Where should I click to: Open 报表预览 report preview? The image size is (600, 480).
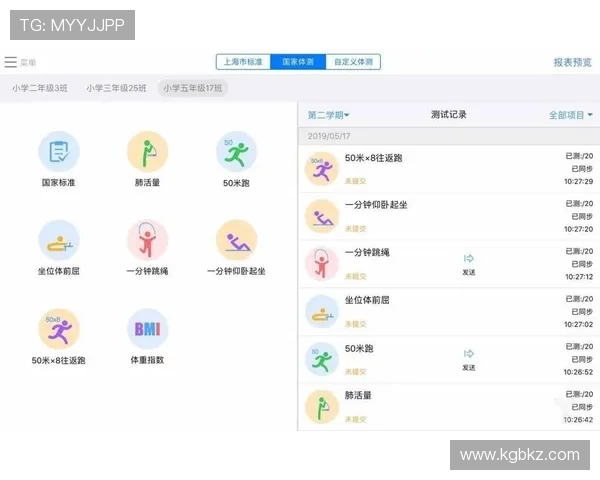pos(572,62)
